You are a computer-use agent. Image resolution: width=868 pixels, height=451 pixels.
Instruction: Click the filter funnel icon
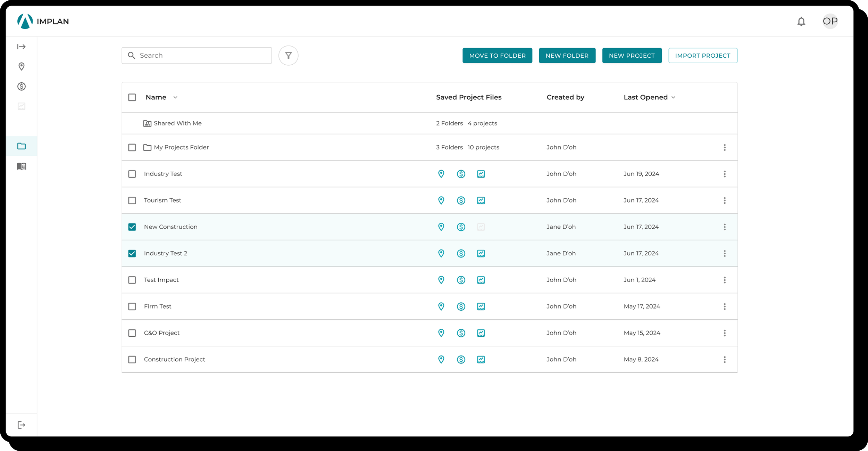click(288, 56)
